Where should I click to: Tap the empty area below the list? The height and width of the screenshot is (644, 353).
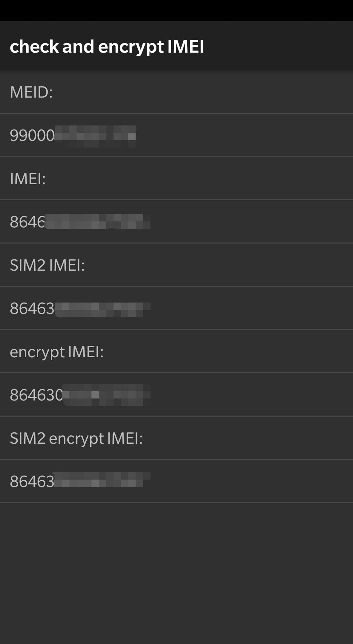(176, 573)
